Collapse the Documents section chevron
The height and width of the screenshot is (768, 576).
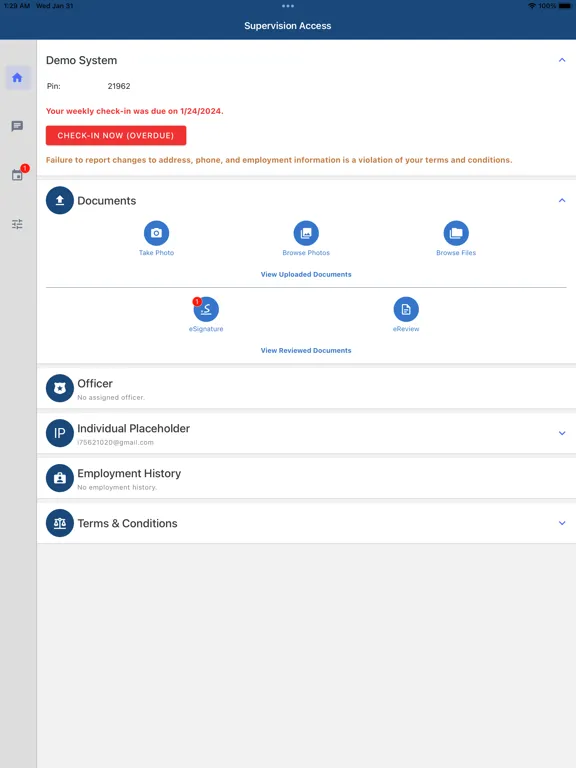[x=562, y=200]
